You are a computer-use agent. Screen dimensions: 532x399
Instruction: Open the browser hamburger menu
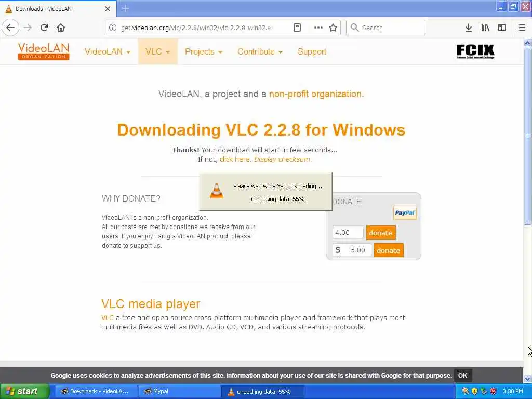click(x=522, y=28)
